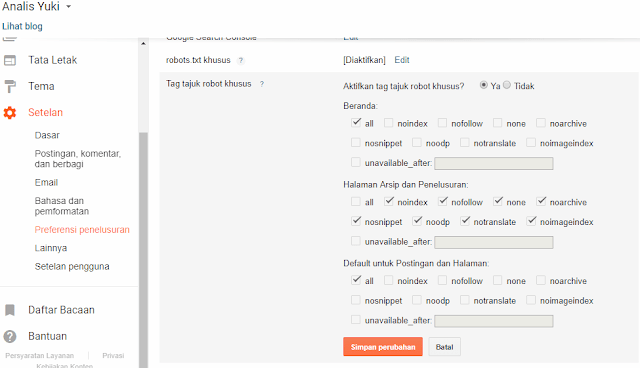The width and height of the screenshot is (640, 368).
Task: Open Dasar settings submenu
Action: tap(47, 135)
